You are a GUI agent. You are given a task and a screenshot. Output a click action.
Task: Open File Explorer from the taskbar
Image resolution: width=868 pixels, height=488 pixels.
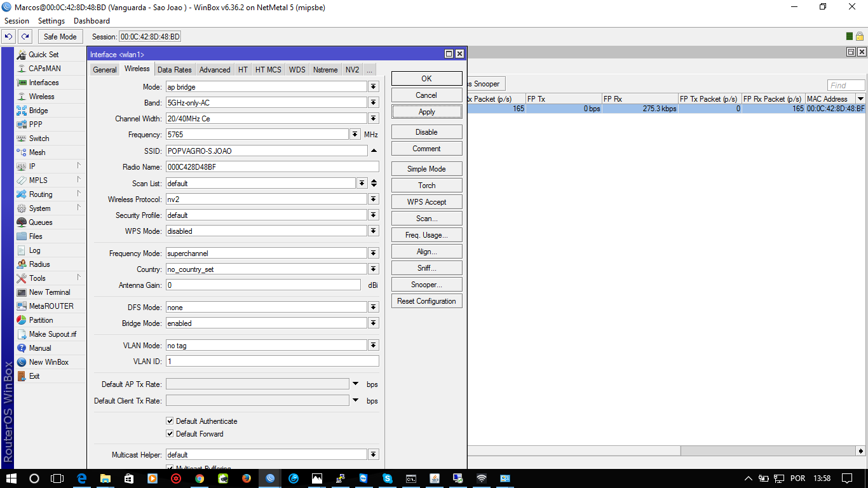point(105,478)
